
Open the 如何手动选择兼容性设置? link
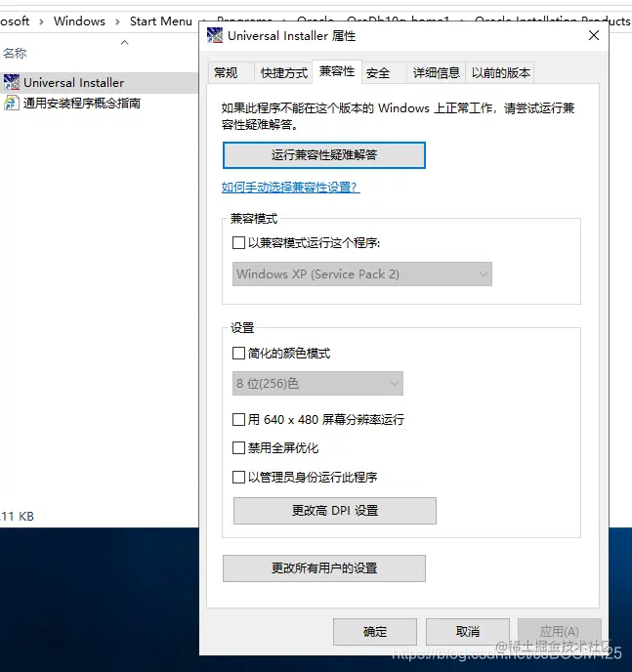(290, 188)
